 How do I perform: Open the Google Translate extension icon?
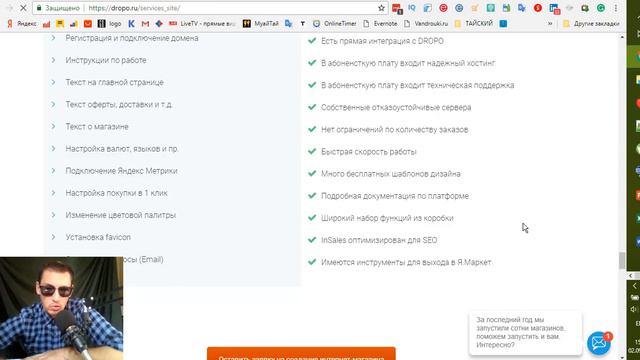(522, 8)
